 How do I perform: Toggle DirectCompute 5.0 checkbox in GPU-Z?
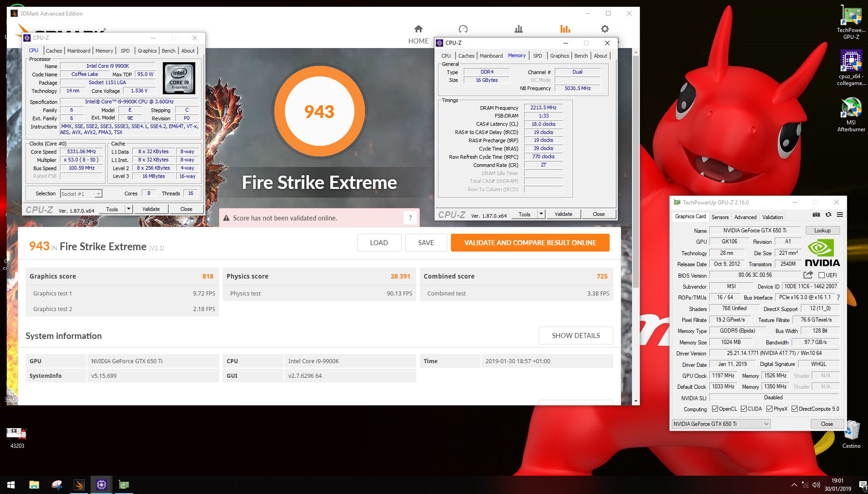point(794,409)
